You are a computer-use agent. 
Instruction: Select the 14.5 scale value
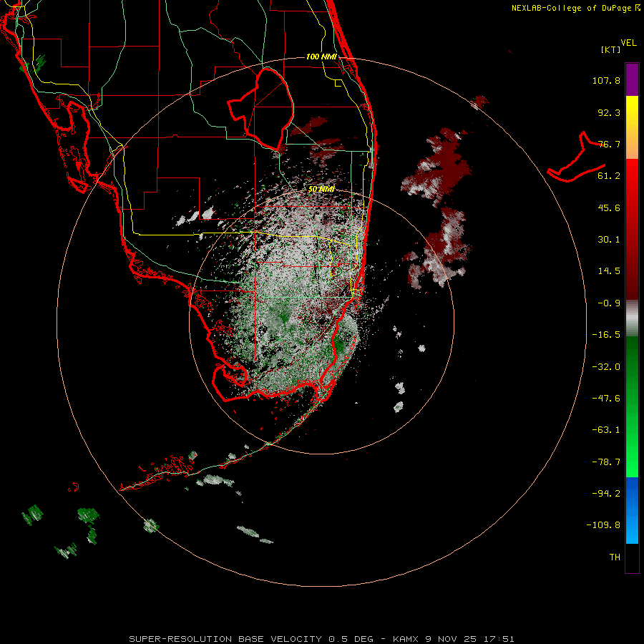click(x=609, y=271)
